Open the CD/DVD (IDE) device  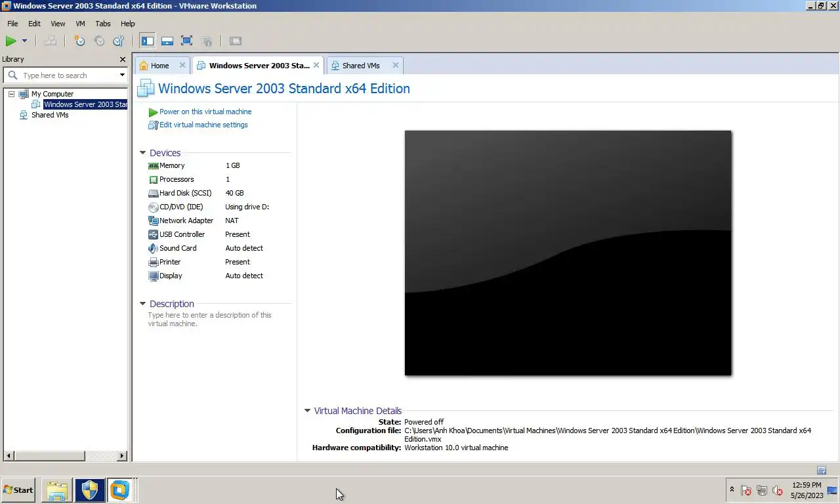[181, 207]
